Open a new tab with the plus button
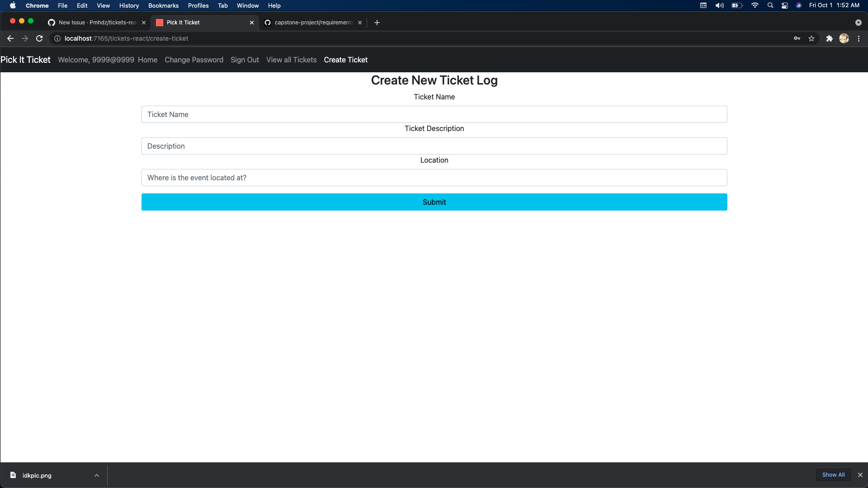Image resolution: width=868 pixels, height=488 pixels. 377,22
